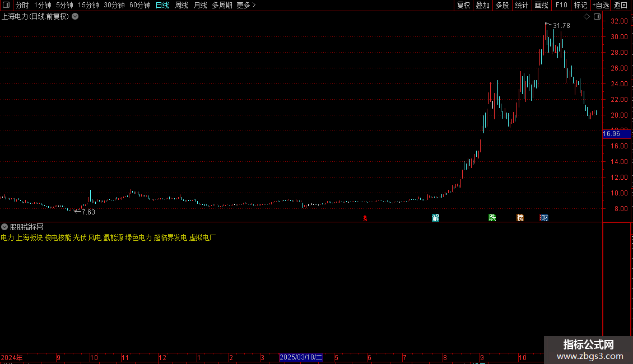The width and height of the screenshot is (633, 364).
Task: Switch to 月线 monthly chart
Action: pyautogui.click(x=200, y=5)
